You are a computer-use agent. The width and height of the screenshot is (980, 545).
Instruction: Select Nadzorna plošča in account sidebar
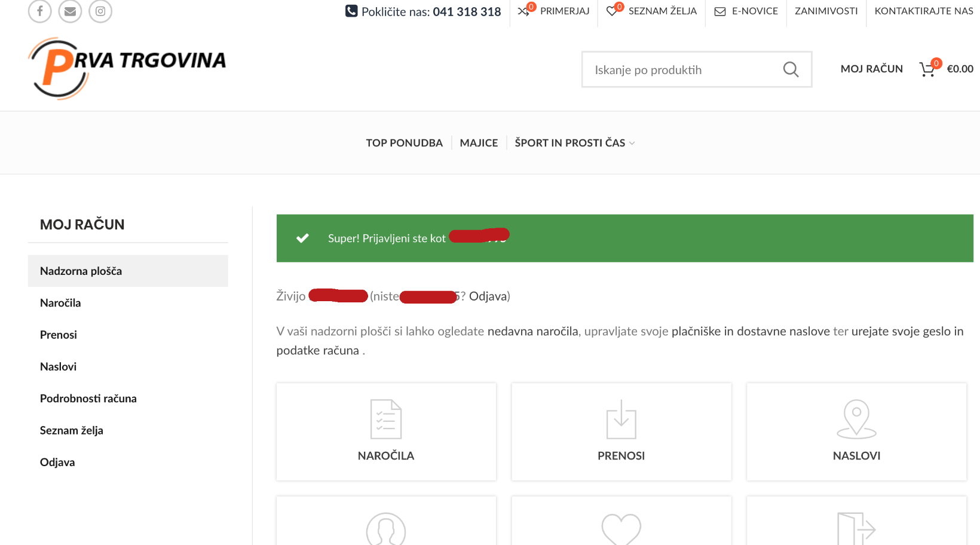click(x=128, y=271)
